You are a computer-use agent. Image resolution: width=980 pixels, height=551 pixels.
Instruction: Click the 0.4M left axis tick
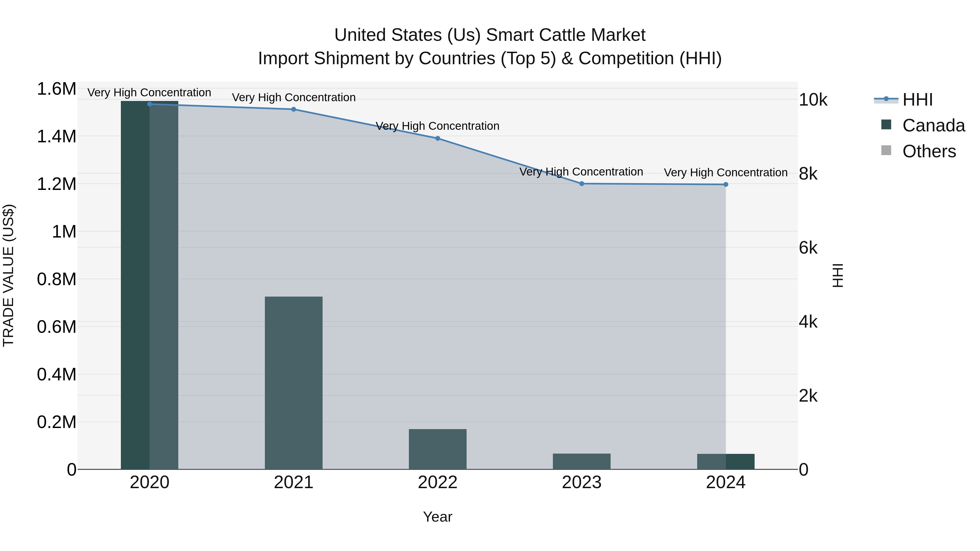click(56, 375)
